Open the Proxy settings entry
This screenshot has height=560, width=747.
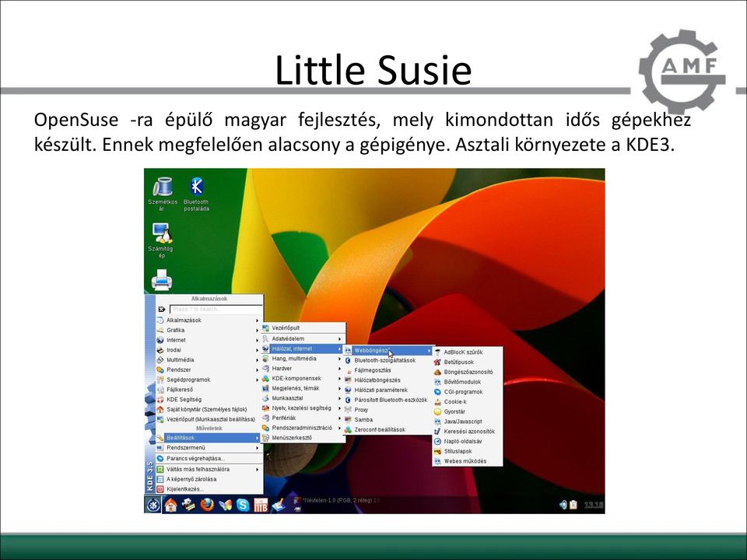(x=388, y=410)
